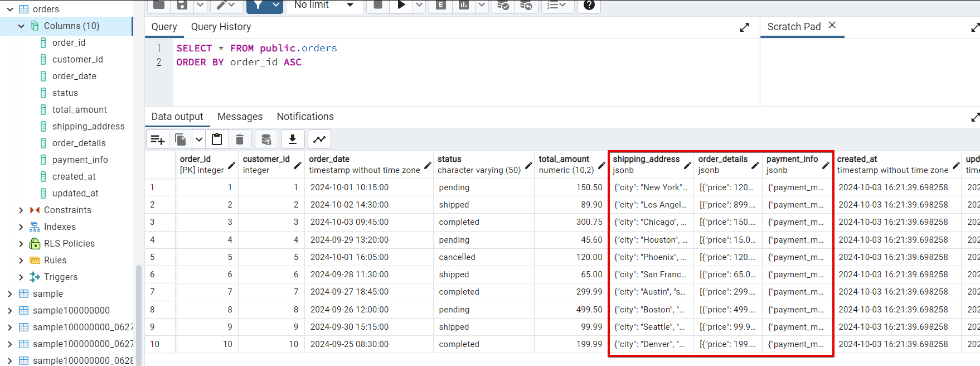Screen dimensions: 980x366
Task: Open the Macros list dropdown
Action: pyautogui.click(x=557, y=4)
